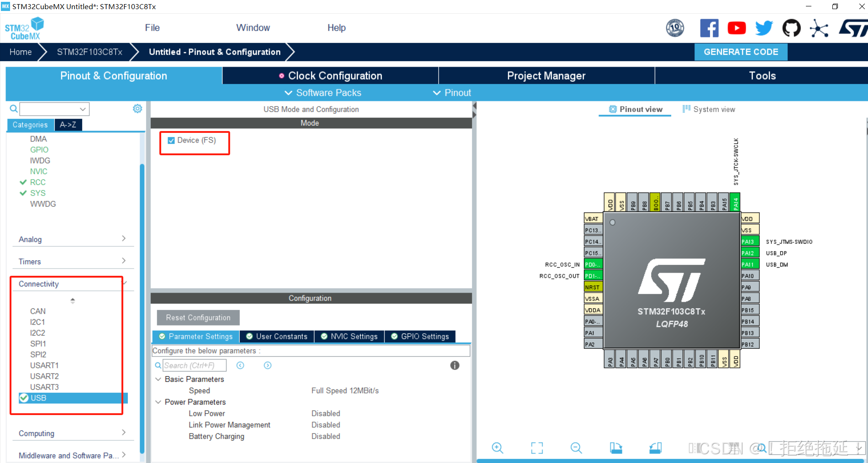
Task: Select USB in Connectivity list
Action: click(x=73, y=398)
